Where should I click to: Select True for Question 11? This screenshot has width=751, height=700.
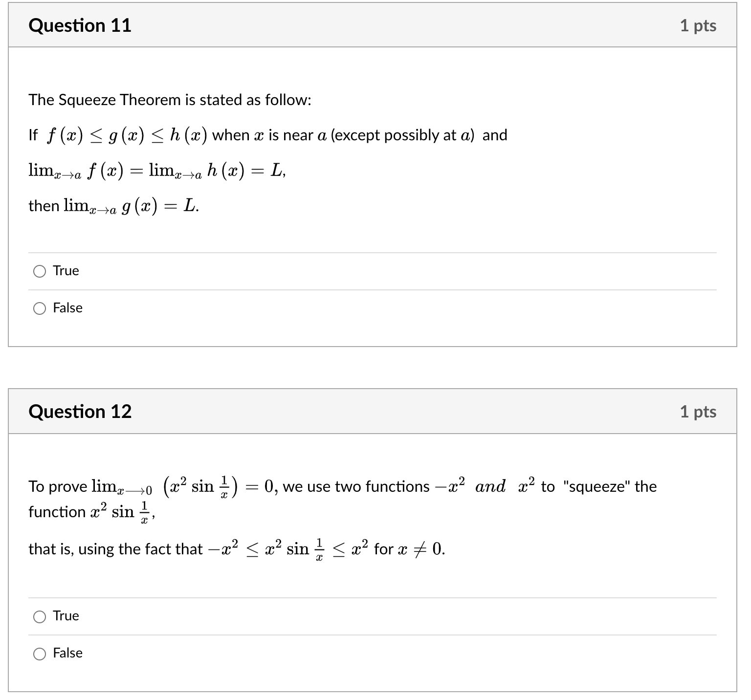pos(40,271)
